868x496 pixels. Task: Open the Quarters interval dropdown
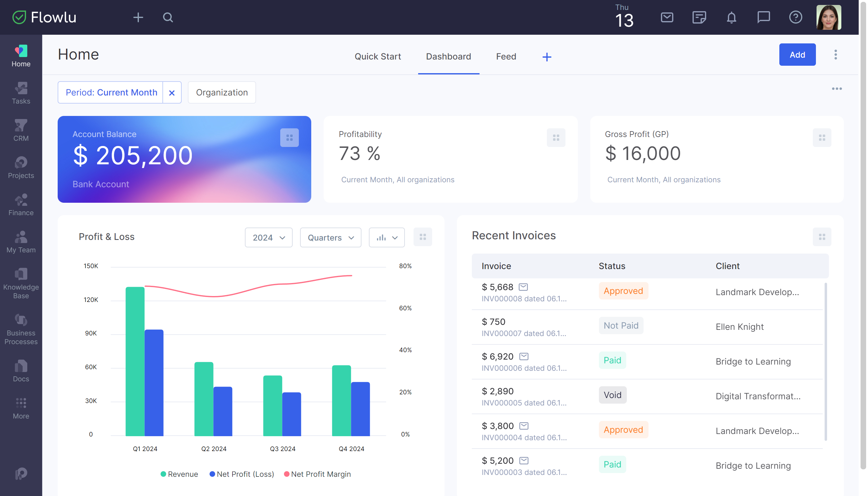click(x=330, y=237)
